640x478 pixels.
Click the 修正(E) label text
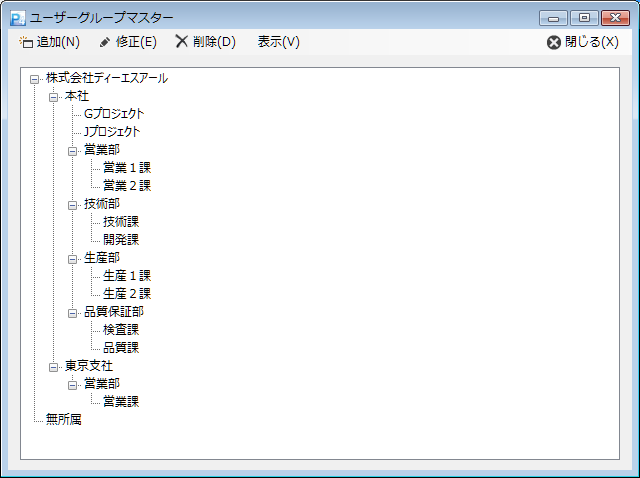click(x=136, y=42)
